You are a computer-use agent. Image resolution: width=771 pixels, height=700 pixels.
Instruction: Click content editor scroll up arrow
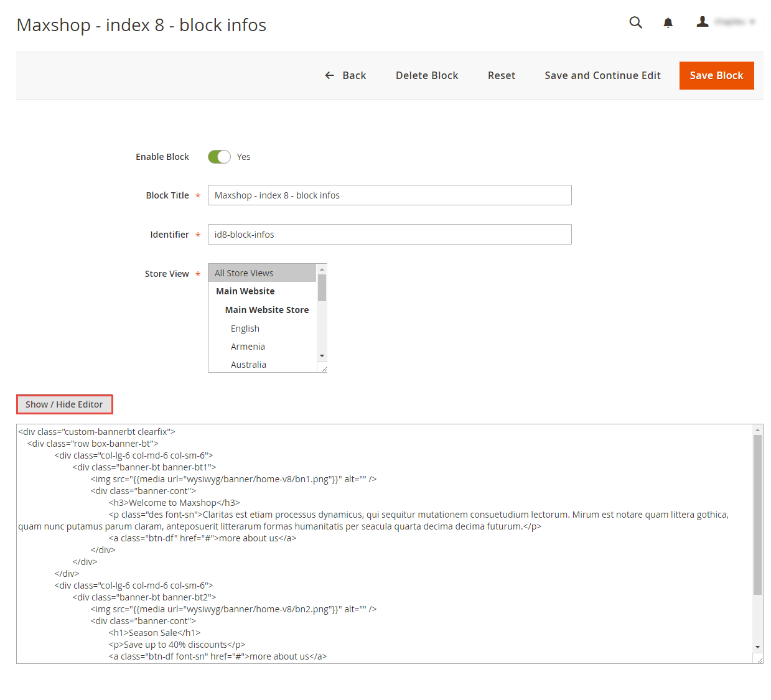coord(757,430)
